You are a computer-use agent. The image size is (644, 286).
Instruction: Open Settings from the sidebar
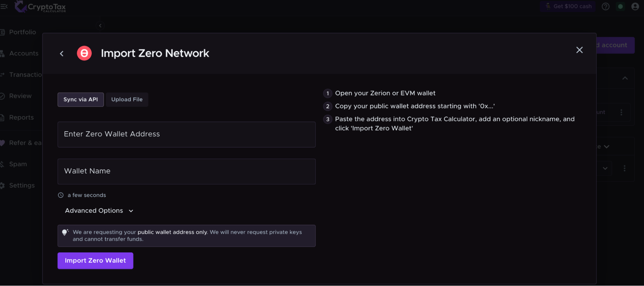22,185
